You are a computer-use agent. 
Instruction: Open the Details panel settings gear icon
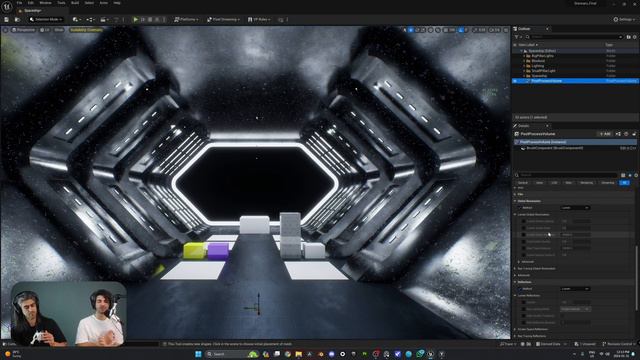(x=636, y=175)
